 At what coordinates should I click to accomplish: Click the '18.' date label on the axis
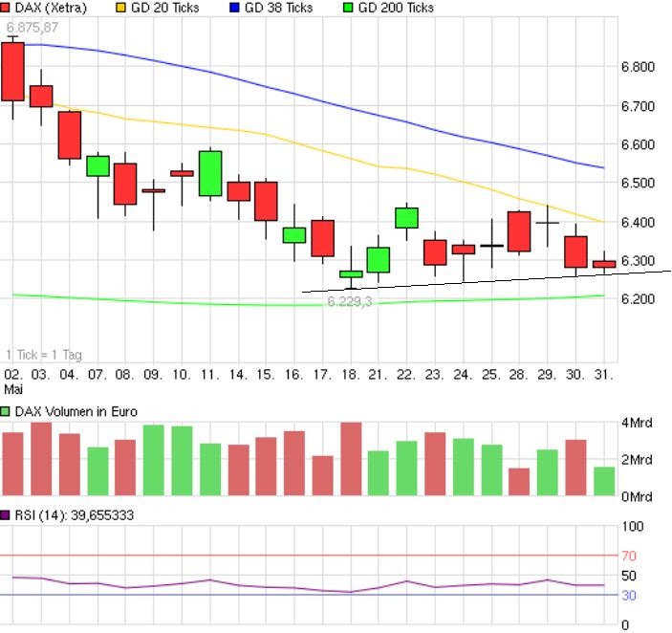351,375
